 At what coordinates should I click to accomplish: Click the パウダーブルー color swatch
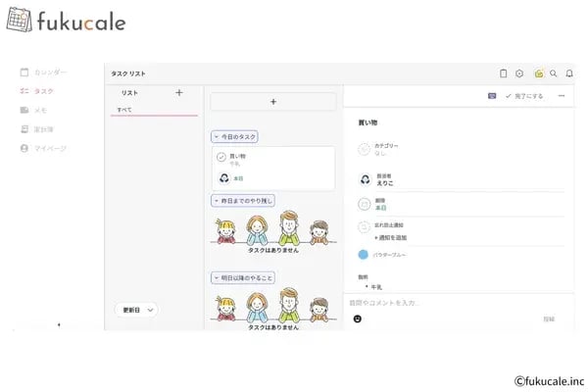364,255
